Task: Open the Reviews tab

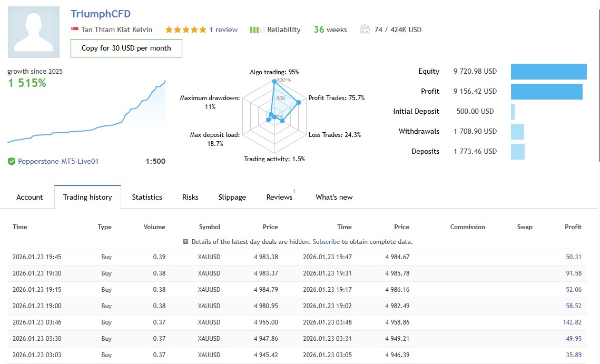Action: [279, 198]
